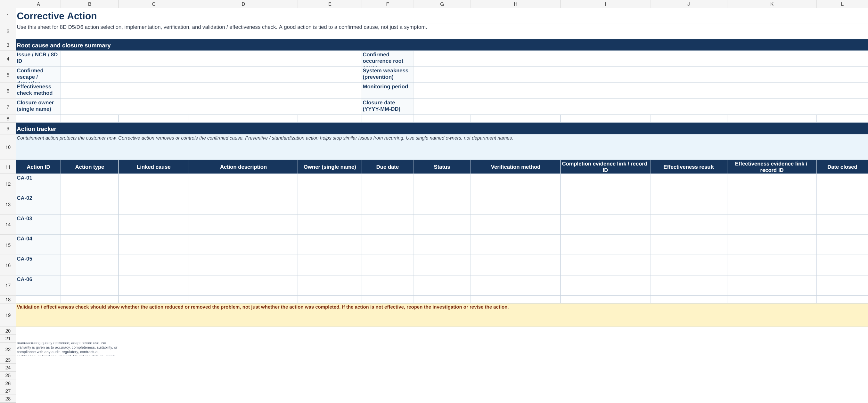Click the Effectiveness result cell in CA-03 row
The image size is (868, 403).
[688, 225]
